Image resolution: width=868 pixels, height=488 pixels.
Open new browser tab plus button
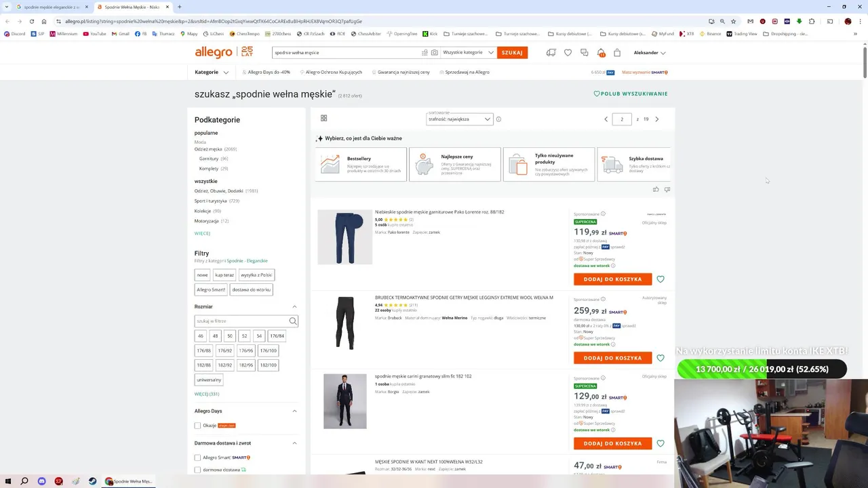tap(179, 7)
